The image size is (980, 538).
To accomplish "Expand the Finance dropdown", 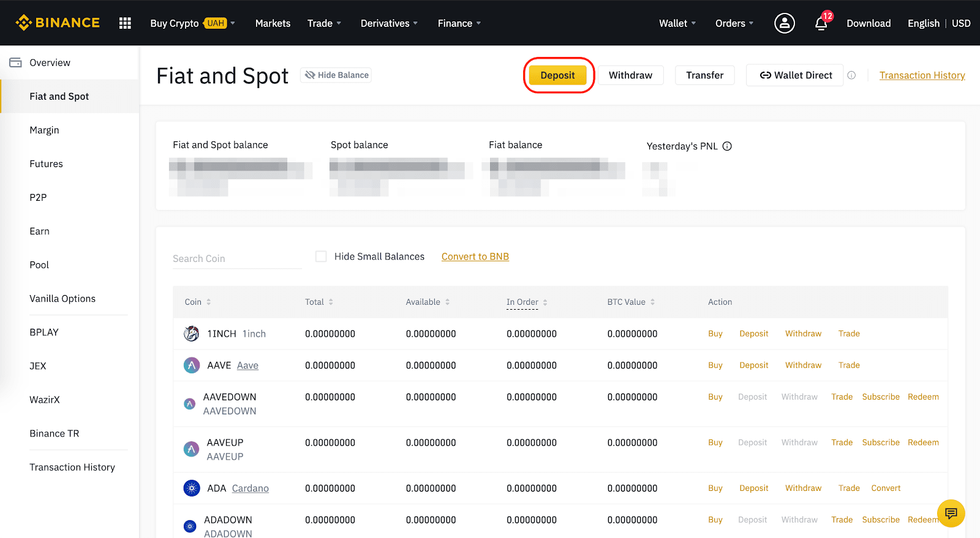I will coord(459,23).
